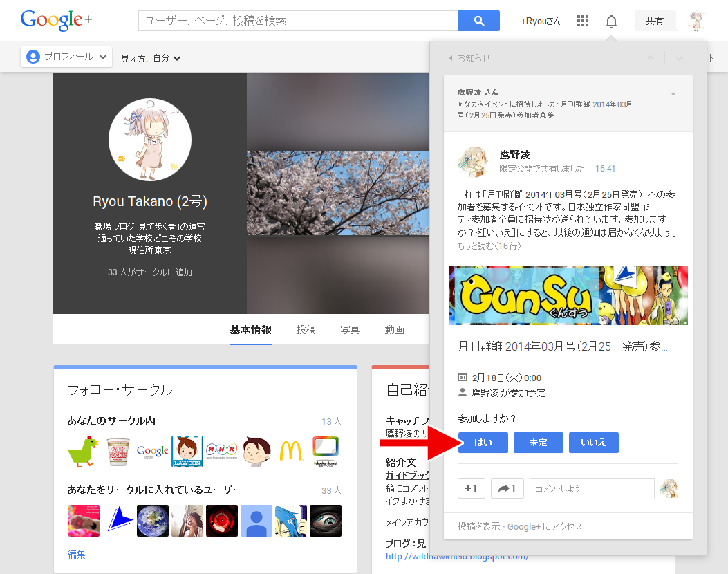
Task: Open 鷹野凌's avatar in the notification post
Action: (473, 161)
